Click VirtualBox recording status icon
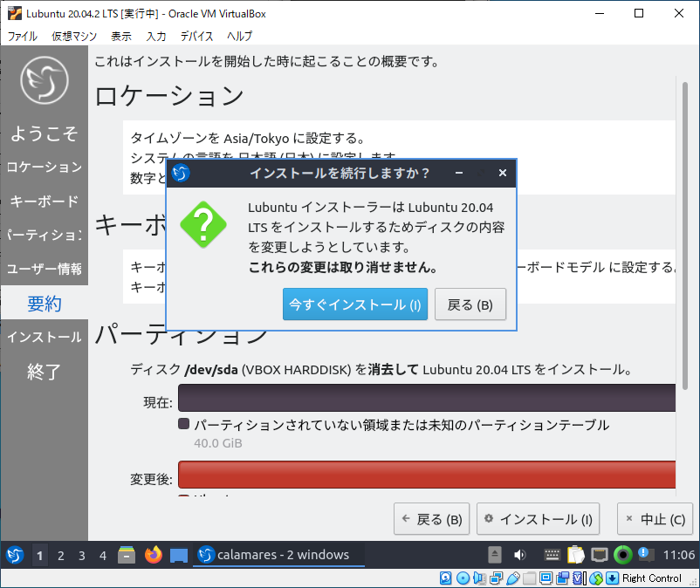Viewport: 700px width, 588px height. click(x=562, y=578)
